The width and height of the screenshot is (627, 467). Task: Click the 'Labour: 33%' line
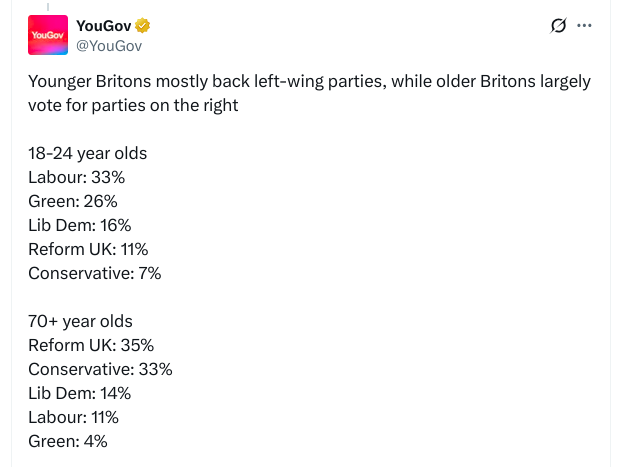pyautogui.click(x=76, y=177)
